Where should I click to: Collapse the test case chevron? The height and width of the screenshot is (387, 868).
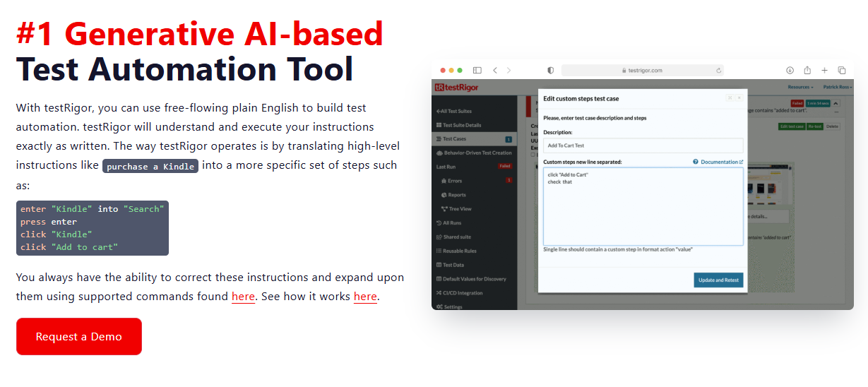(x=837, y=104)
